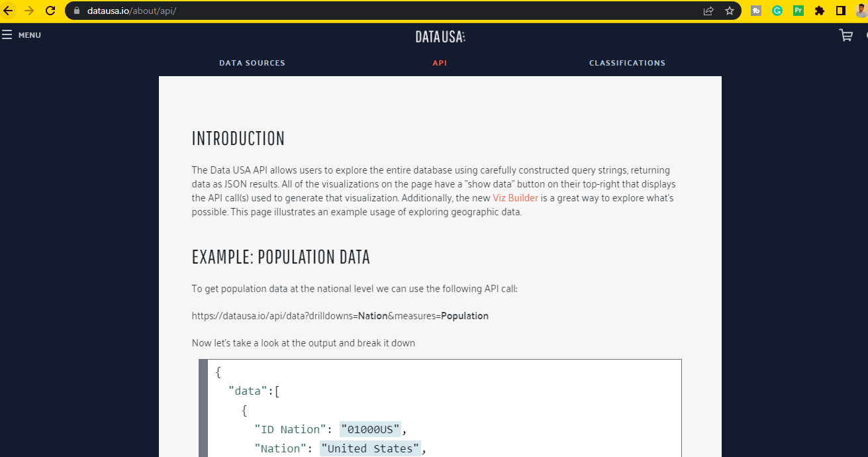Viewport: 868px width, 457px height.
Task: Go back to the previous page
Action: 9,11
